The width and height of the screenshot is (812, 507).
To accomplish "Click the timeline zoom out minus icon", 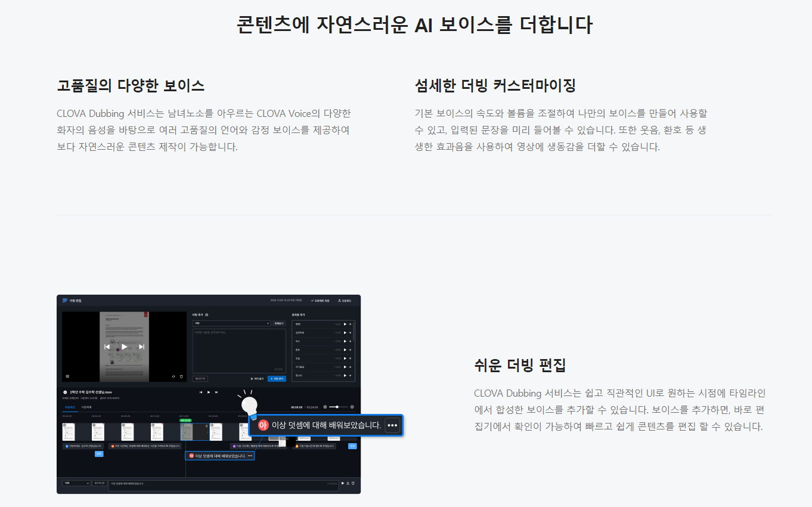I will click(325, 407).
